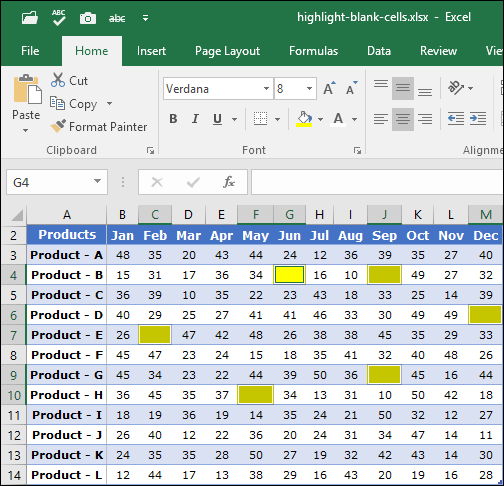This screenshot has width=504, height=486.
Task: Select row 4 header
Action: click(x=13, y=275)
